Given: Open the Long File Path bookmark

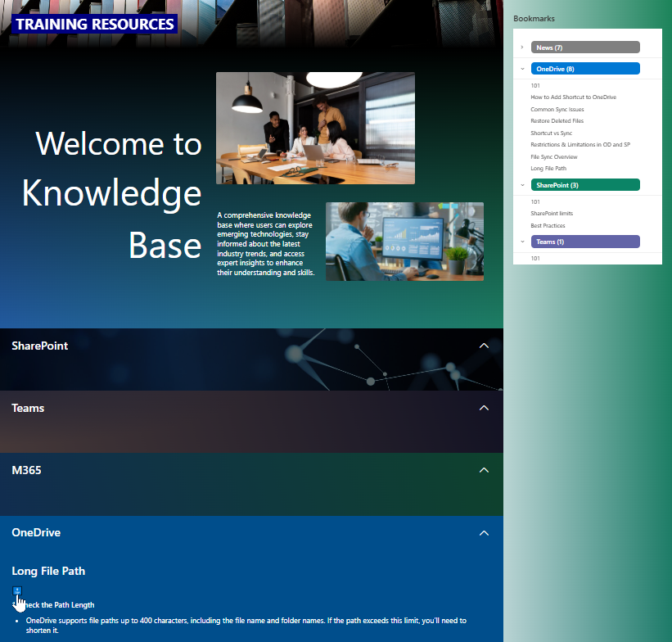Looking at the screenshot, I should coord(548,168).
